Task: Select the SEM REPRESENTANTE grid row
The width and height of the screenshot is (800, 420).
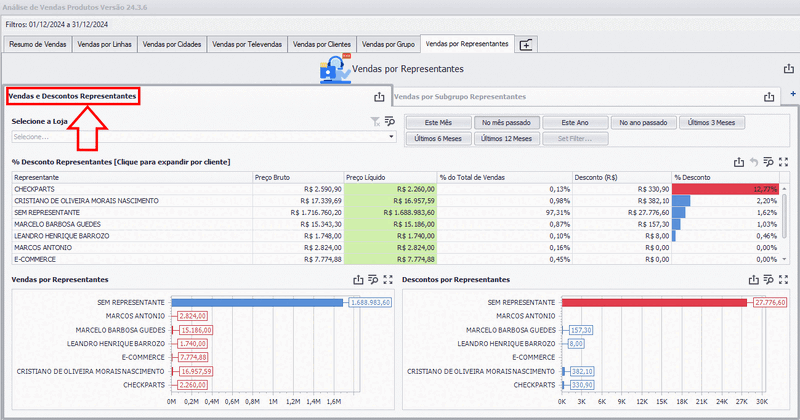Action: click(395, 212)
